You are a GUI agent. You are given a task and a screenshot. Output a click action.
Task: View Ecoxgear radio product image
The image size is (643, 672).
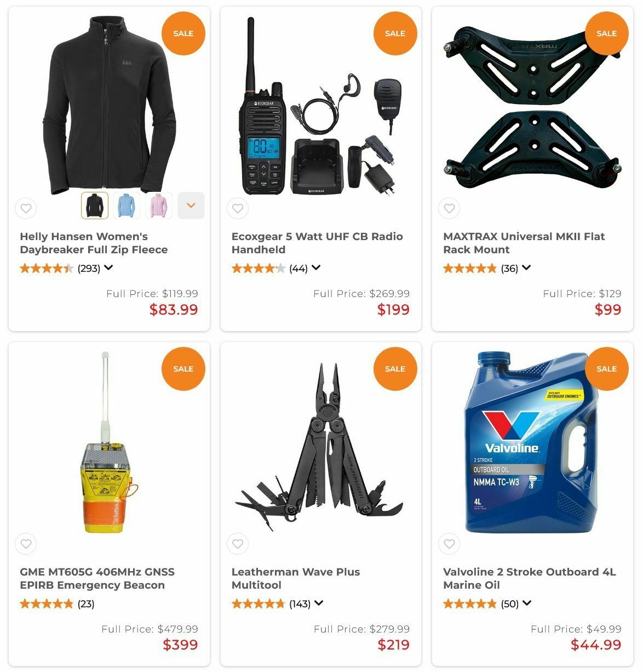pos(321,107)
